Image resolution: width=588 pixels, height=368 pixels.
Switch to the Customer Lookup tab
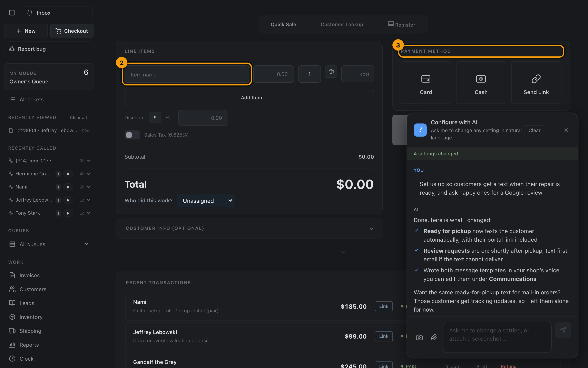pyautogui.click(x=342, y=24)
